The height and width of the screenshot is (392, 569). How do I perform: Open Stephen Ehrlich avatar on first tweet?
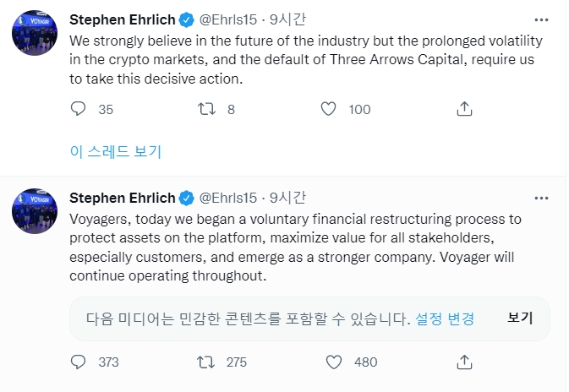click(35, 34)
